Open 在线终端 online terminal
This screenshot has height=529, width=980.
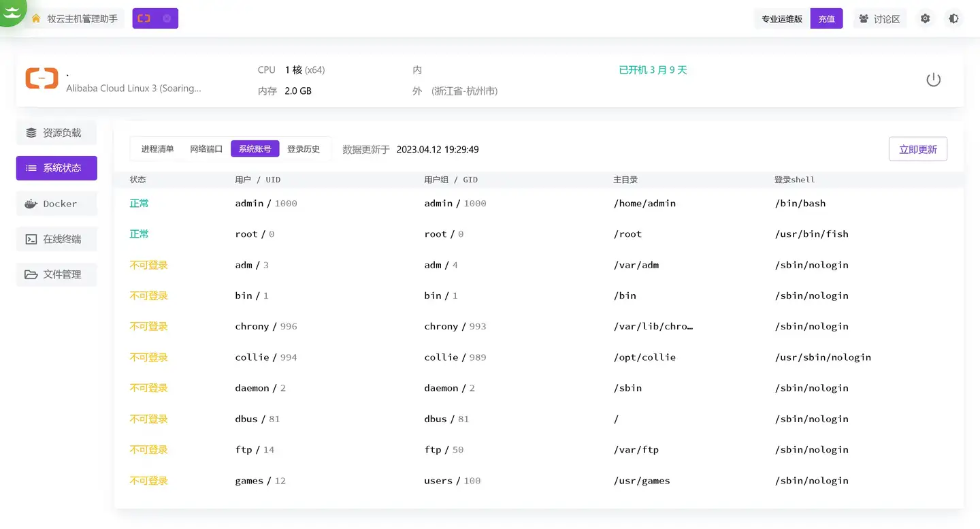[x=56, y=239]
